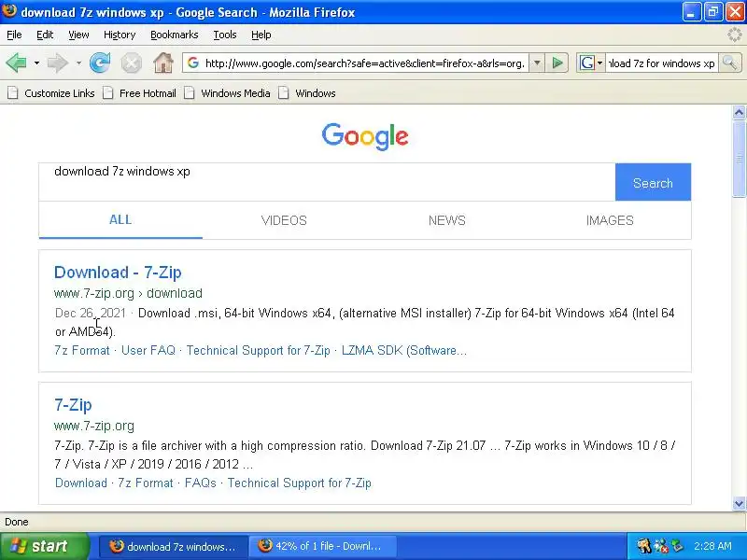Select the ALL results tab

[120, 219]
